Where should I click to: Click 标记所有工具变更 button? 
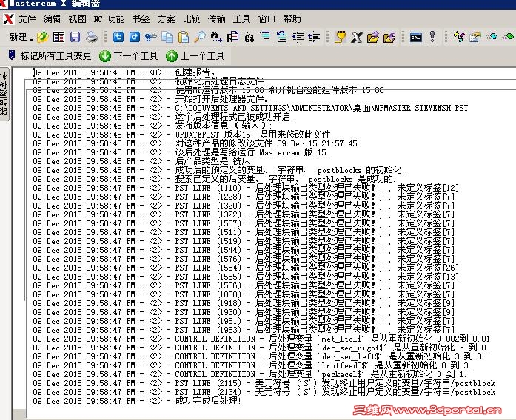pos(50,56)
